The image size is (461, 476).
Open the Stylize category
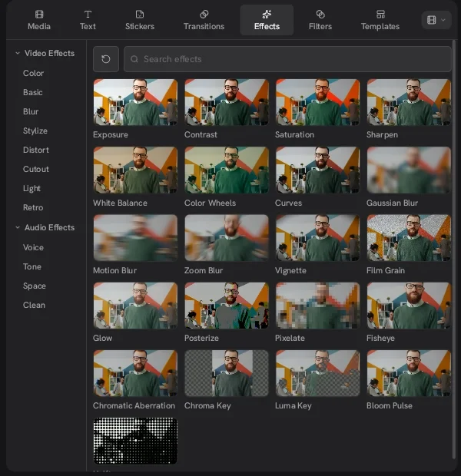[35, 131]
